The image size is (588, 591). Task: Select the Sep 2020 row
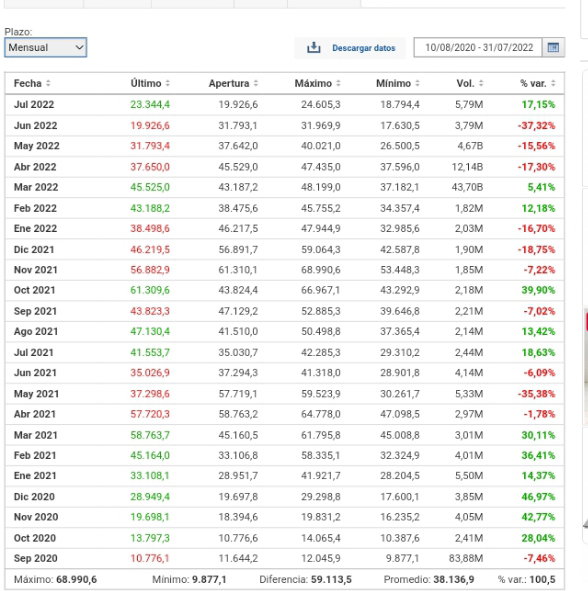[x=285, y=558]
